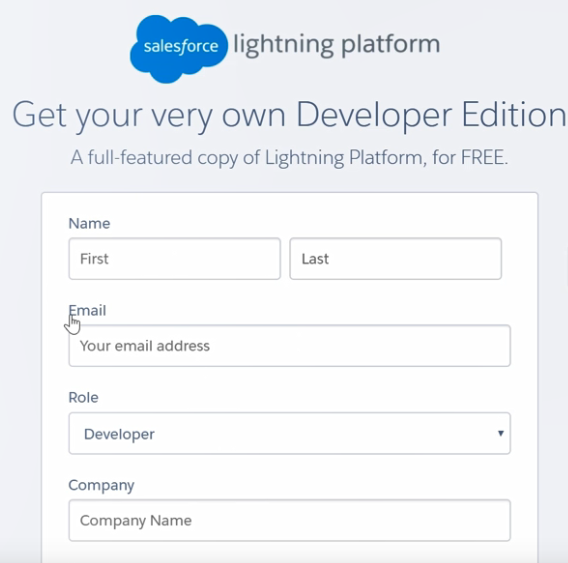
Task: Click the gray background left of the logo
Action: click(x=65, y=47)
